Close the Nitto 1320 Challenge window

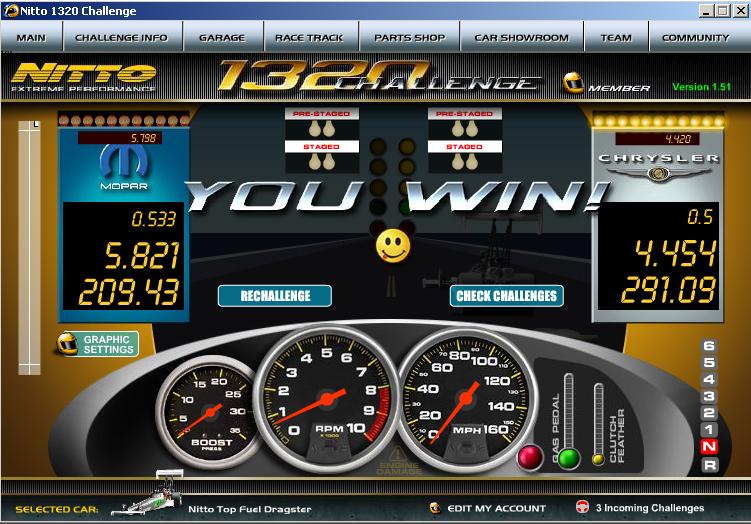pyautogui.click(x=740, y=11)
